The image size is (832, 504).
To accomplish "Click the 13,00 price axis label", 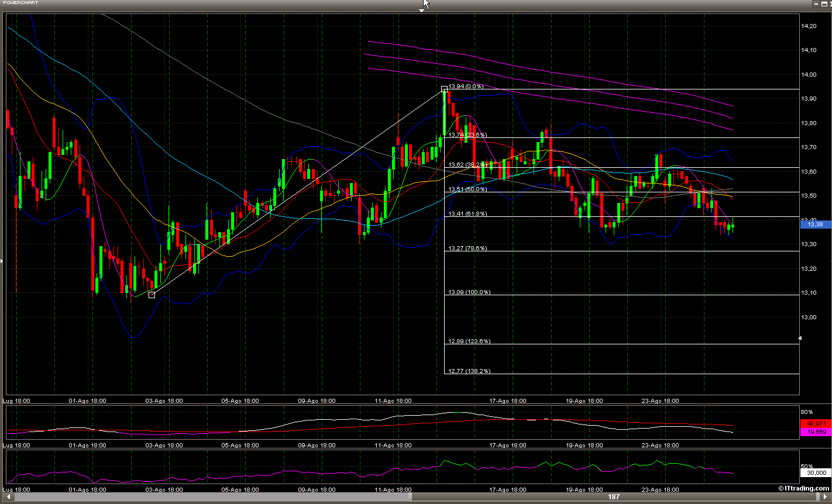I will click(809, 317).
